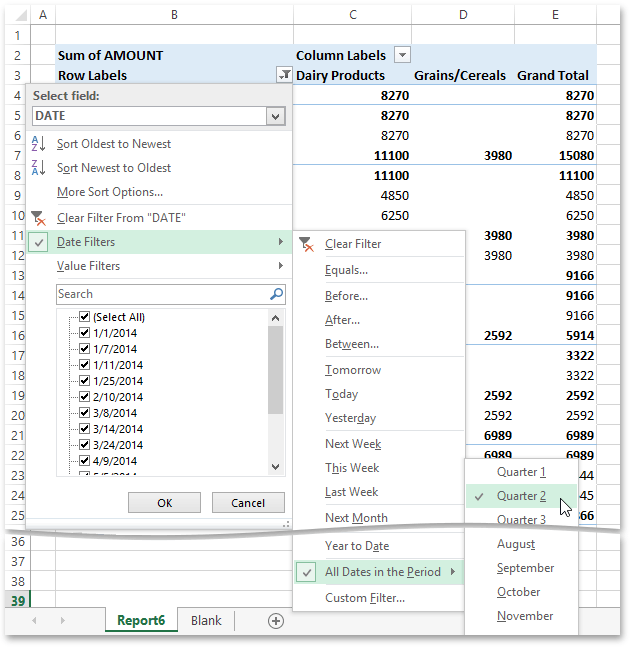The height and width of the screenshot is (649, 635).
Task: Select August period
Action: pyautogui.click(x=516, y=544)
